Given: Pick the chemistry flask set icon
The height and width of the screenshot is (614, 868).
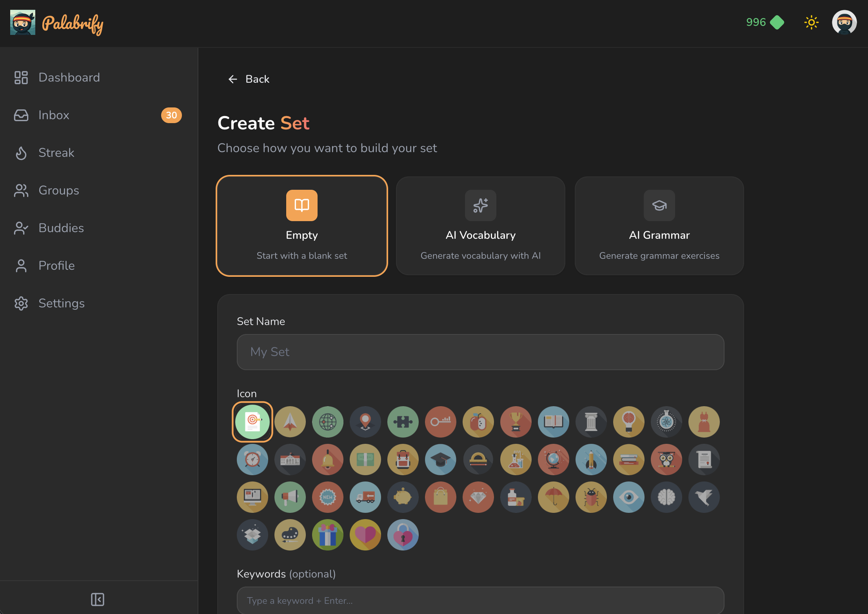Looking at the screenshot, I should click(x=516, y=460).
